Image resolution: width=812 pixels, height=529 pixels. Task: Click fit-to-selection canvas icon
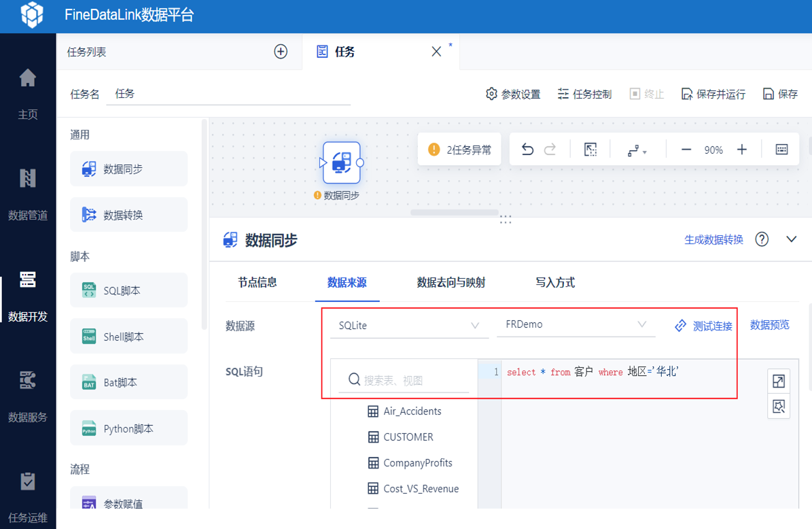point(590,150)
